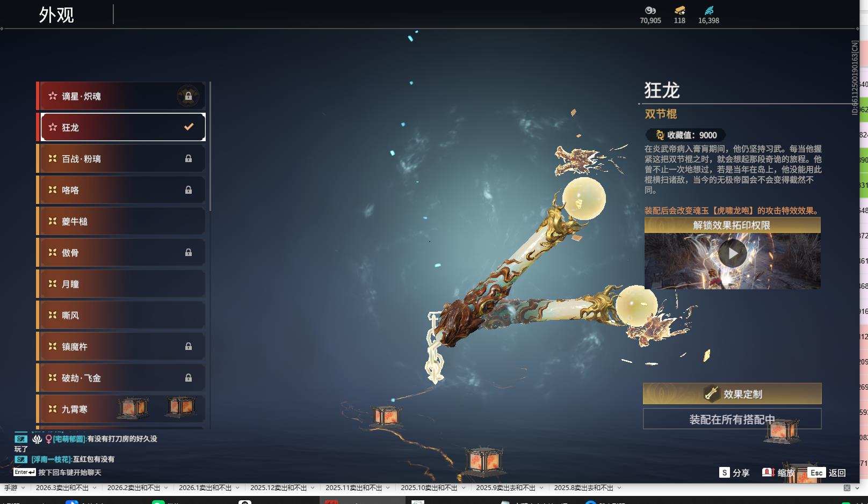868x504 pixels.
Task: Toggle off the checkmark on equipped 狂龙 skin
Action: [188, 127]
